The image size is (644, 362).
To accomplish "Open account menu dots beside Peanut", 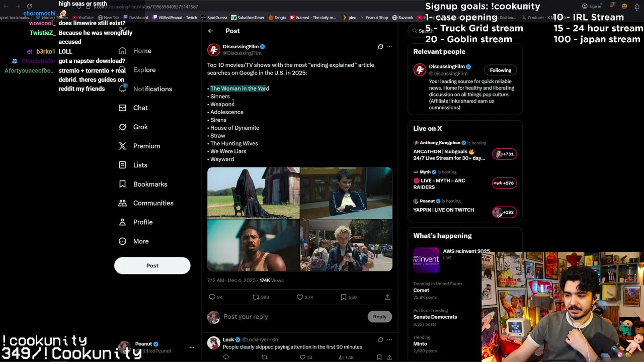I will pyautogui.click(x=192, y=347).
